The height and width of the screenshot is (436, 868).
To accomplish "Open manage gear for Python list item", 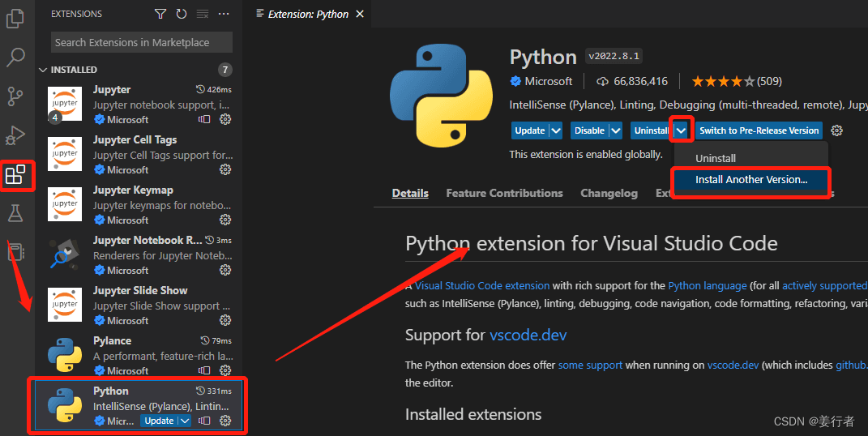I will pos(225,421).
